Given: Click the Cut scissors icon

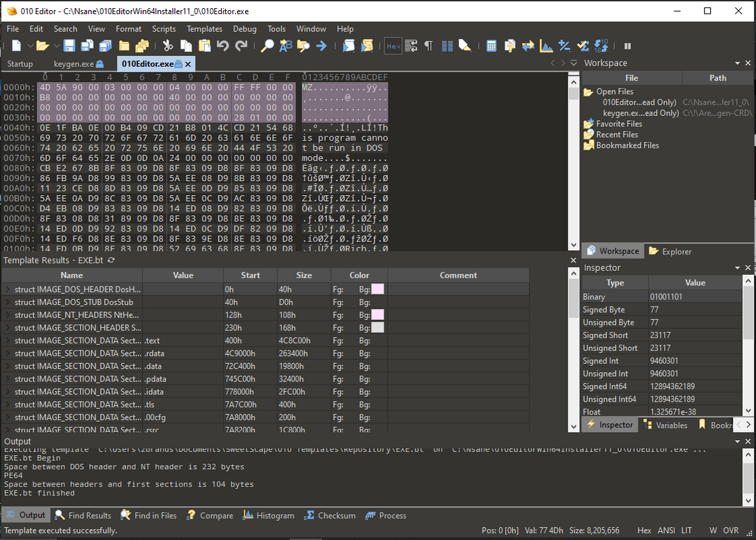Looking at the screenshot, I should [168, 46].
